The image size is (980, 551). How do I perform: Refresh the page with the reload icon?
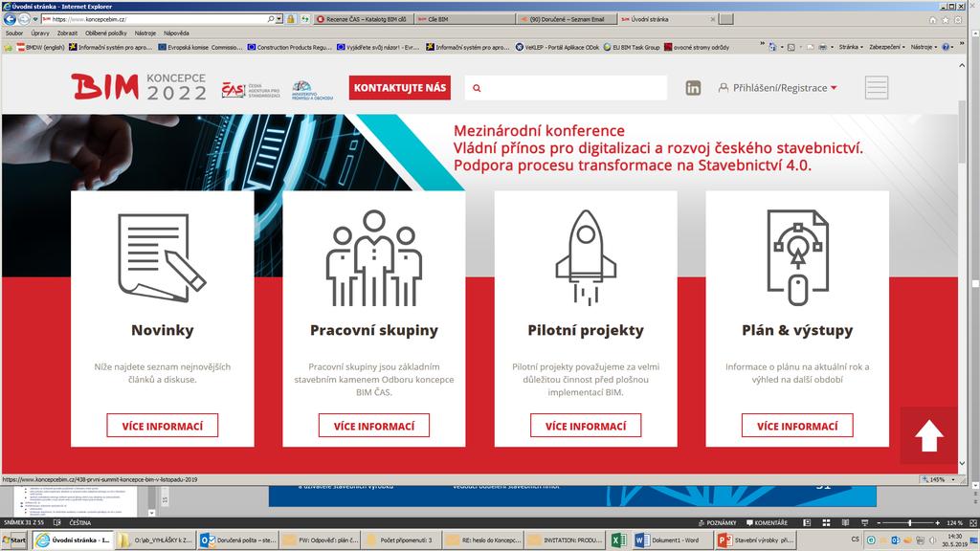pos(305,19)
